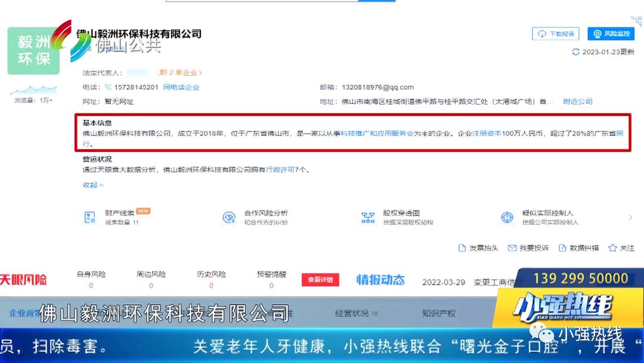
Task: Click the 毅洲环保 company logo thumbnail
Action: coord(33,51)
